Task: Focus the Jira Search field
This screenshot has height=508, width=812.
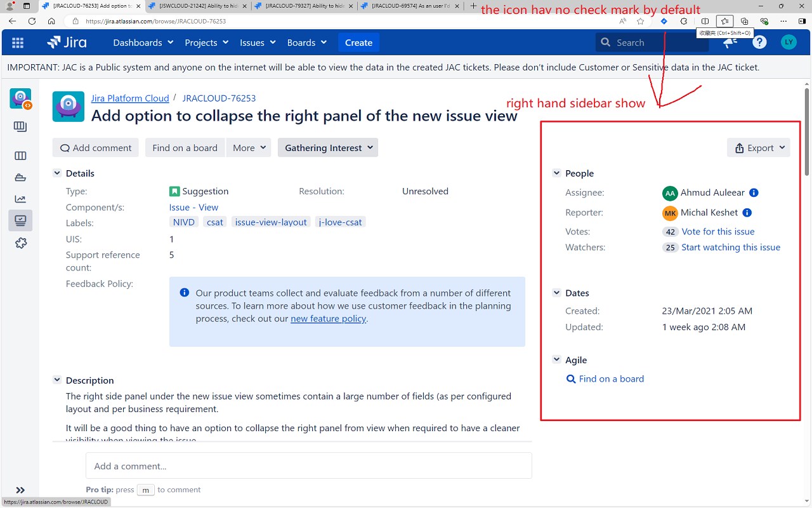Action: pyautogui.click(x=652, y=43)
